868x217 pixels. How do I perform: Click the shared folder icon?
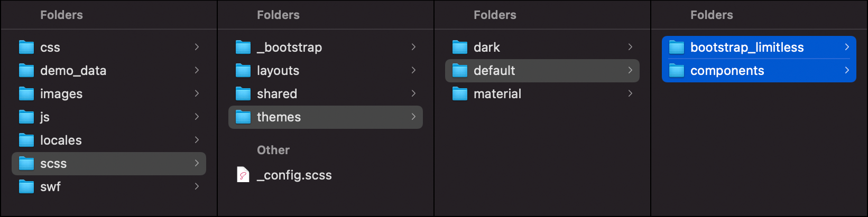pos(243,94)
